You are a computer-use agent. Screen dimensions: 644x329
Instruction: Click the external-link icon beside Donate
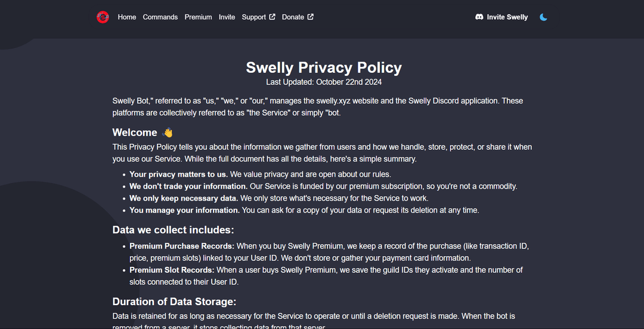coord(311,17)
